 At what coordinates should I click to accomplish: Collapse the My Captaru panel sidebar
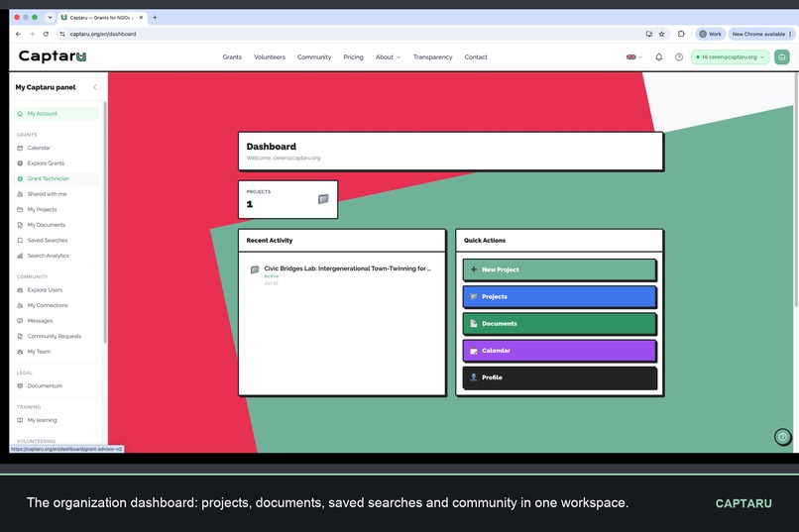point(95,87)
